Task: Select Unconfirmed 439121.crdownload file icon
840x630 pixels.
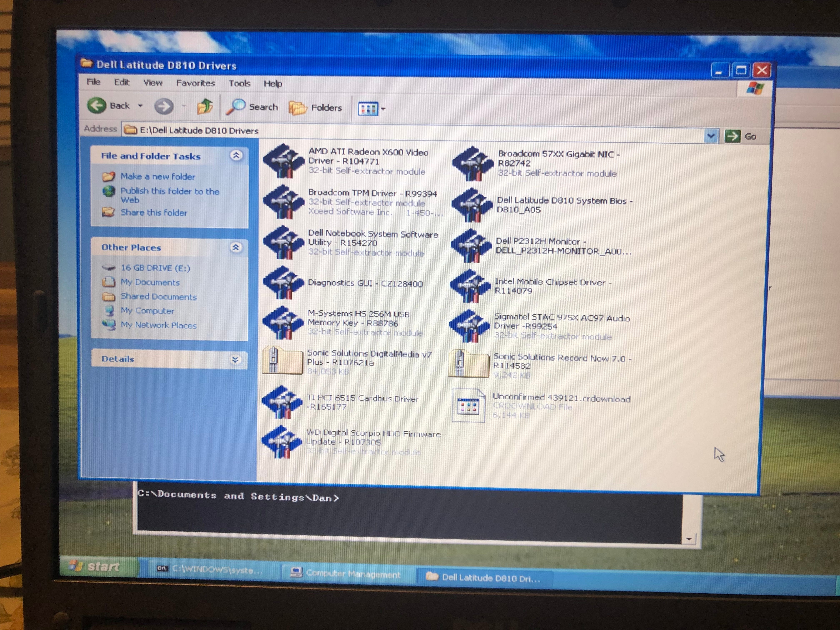Action: tap(469, 406)
